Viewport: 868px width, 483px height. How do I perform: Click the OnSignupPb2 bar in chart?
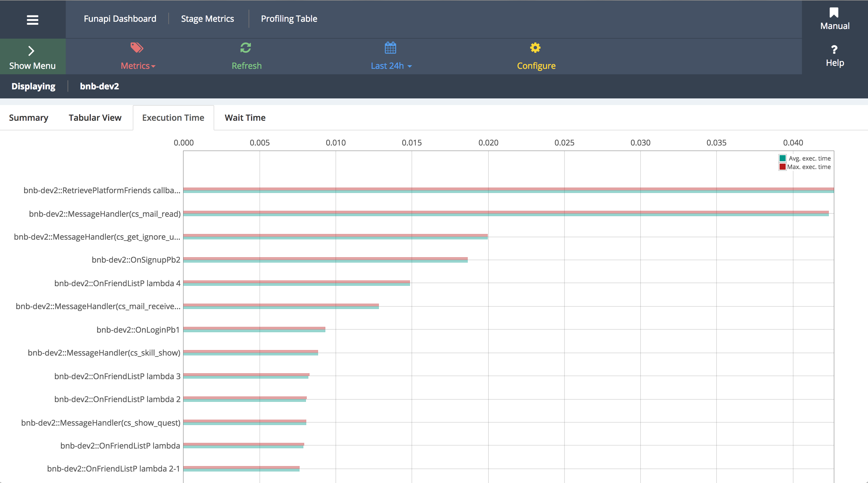coord(325,260)
